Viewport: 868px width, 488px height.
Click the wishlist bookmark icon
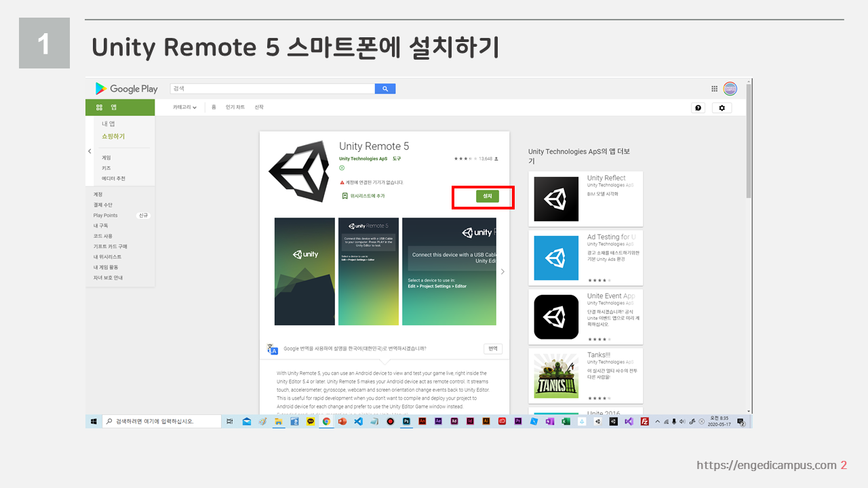tap(344, 196)
